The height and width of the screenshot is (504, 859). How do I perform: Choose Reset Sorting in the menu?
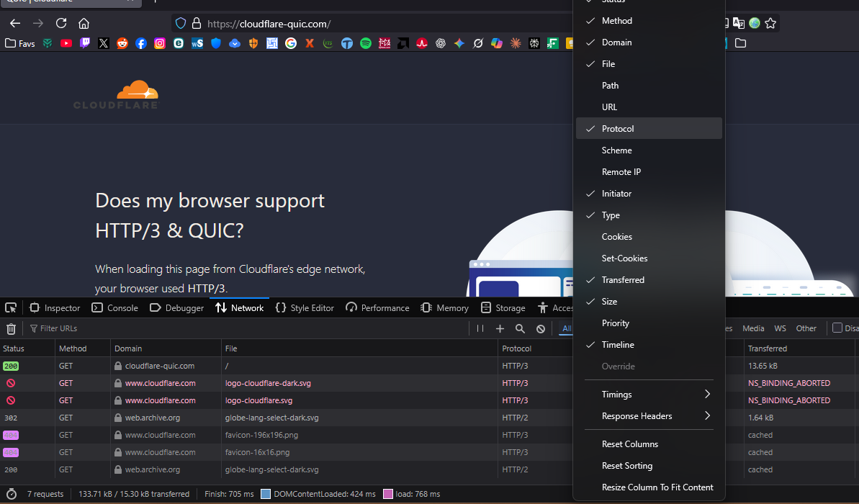tap(649, 466)
